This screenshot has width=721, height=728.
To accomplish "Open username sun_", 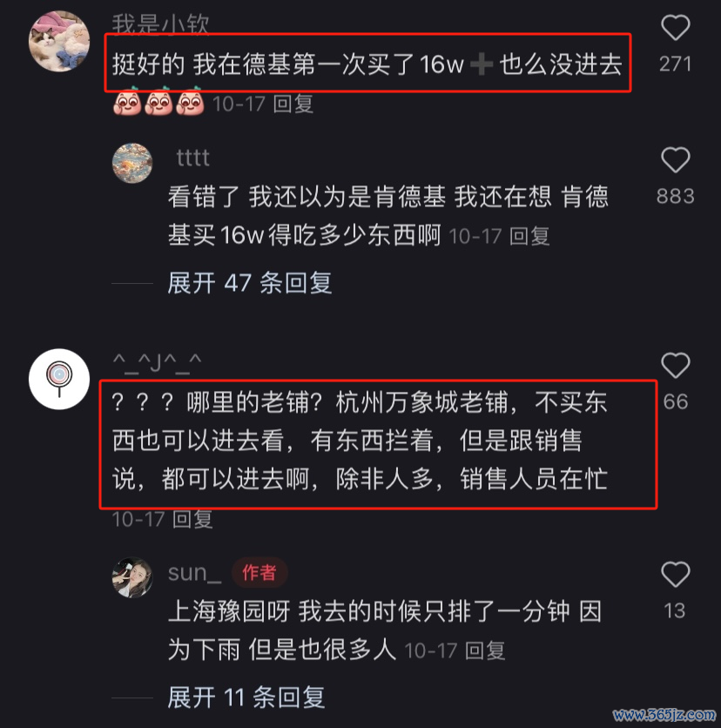I will [194, 573].
